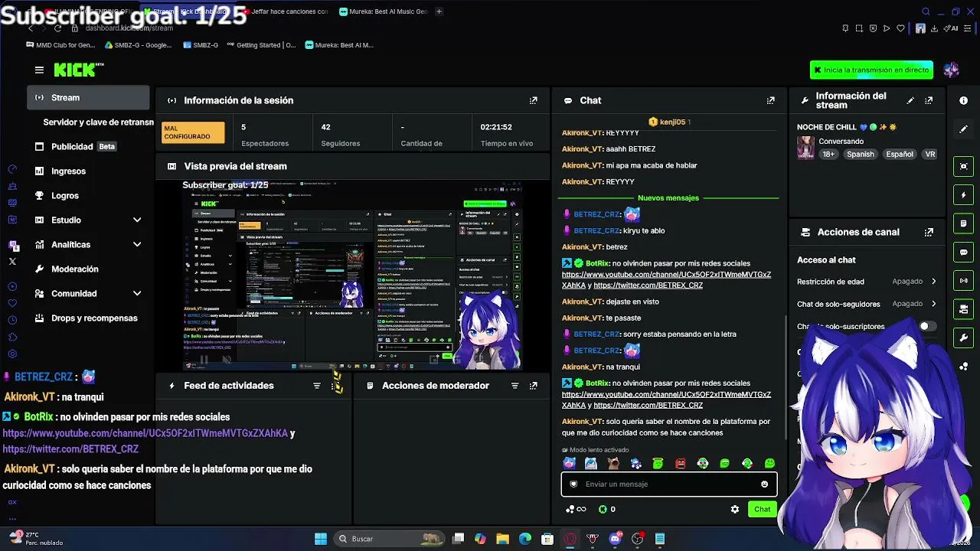Pop out the Información de la sesión panel
The image size is (980, 551).
pos(534,100)
